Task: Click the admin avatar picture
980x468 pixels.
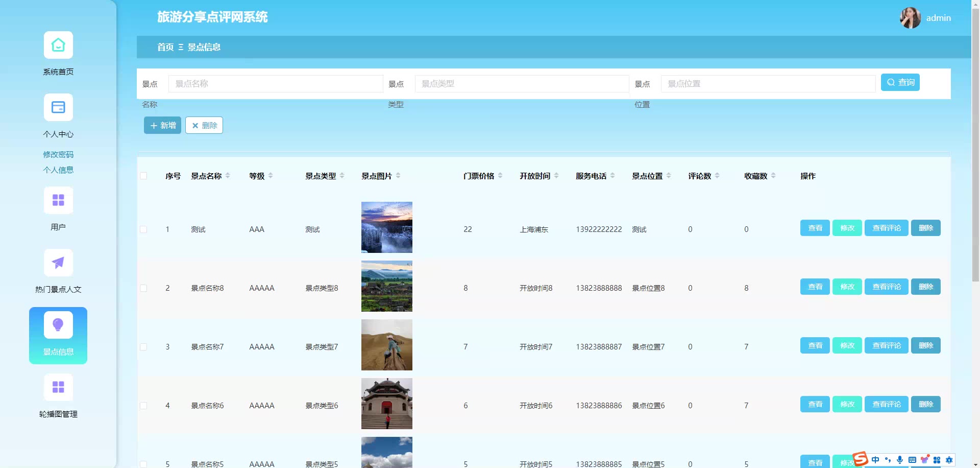Action: click(x=910, y=18)
